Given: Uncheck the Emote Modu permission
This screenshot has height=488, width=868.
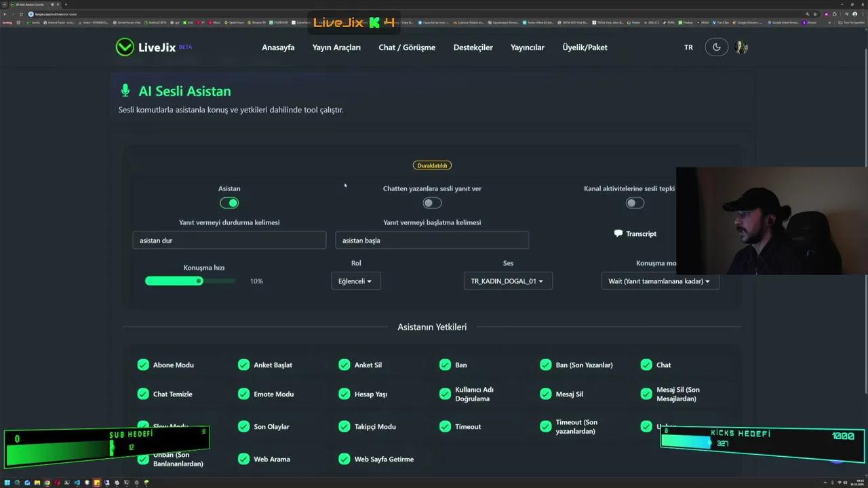Looking at the screenshot, I should (x=243, y=394).
